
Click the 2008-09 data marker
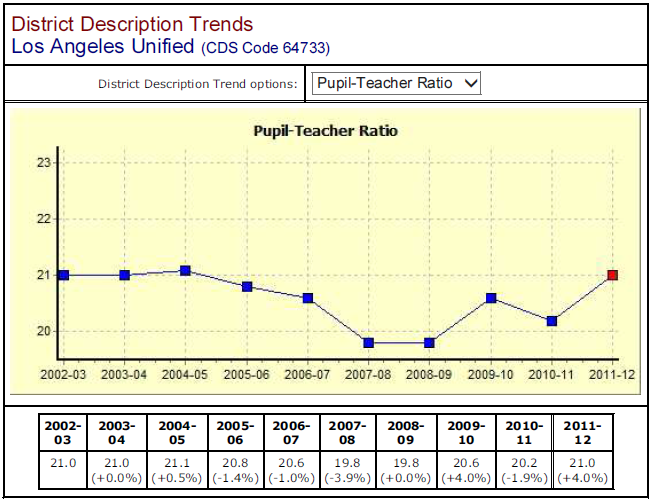pos(430,343)
